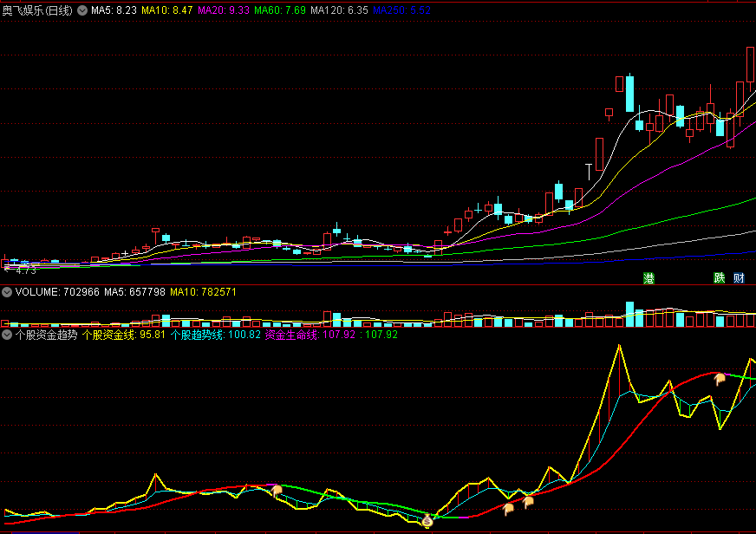Click the money bag signal icon
756x534 pixels.
click(x=427, y=521)
